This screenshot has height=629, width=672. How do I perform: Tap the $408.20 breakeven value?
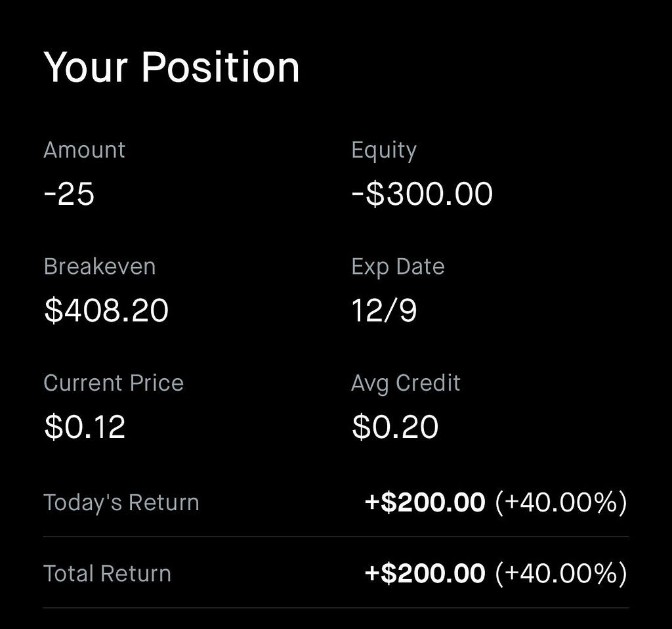click(106, 310)
